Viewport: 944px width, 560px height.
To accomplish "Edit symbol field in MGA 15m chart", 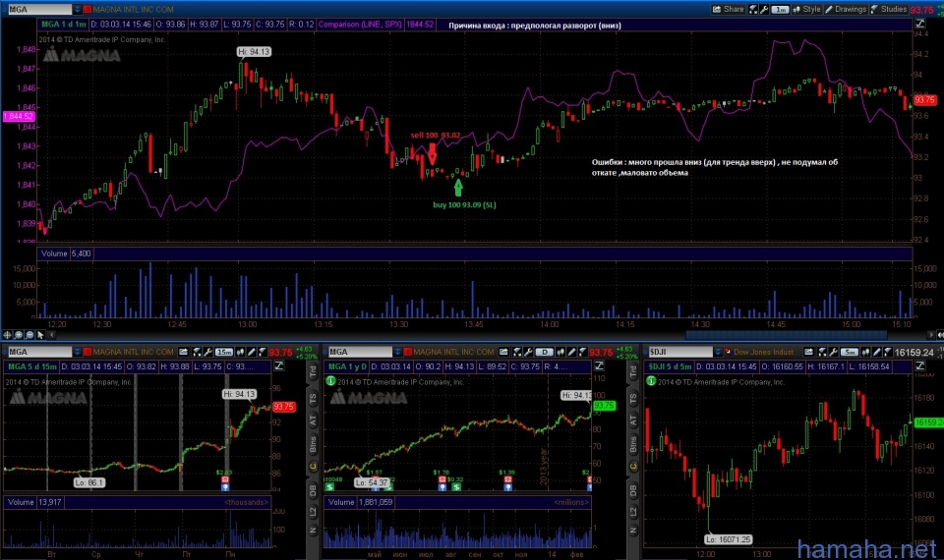I will click(x=38, y=352).
